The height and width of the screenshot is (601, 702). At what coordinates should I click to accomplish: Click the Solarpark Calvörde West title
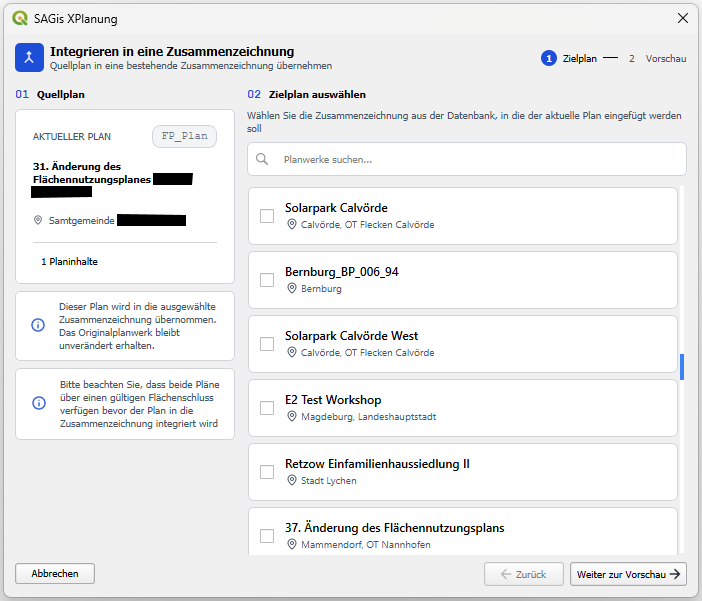pyautogui.click(x=351, y=336)
